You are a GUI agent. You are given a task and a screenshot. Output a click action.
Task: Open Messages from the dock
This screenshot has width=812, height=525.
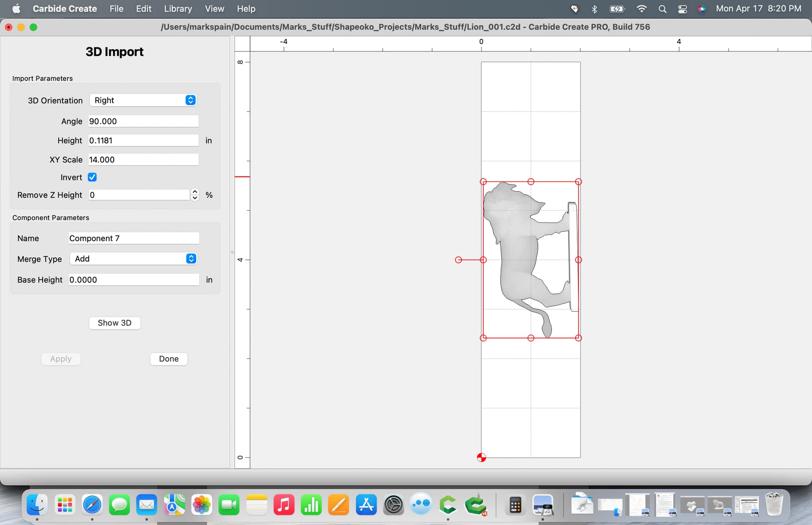[119, 505]
